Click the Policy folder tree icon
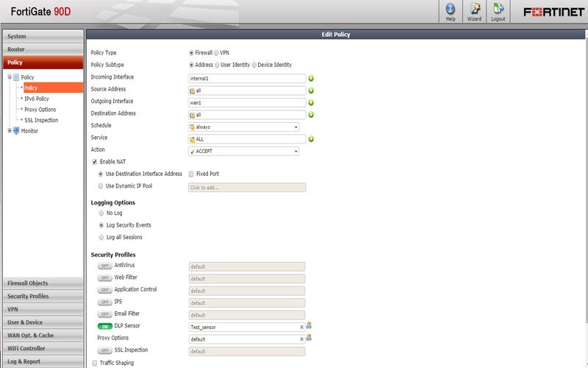The height and width of the screenshot is (368, 588). pyautogui.click(x=16, y=77)
